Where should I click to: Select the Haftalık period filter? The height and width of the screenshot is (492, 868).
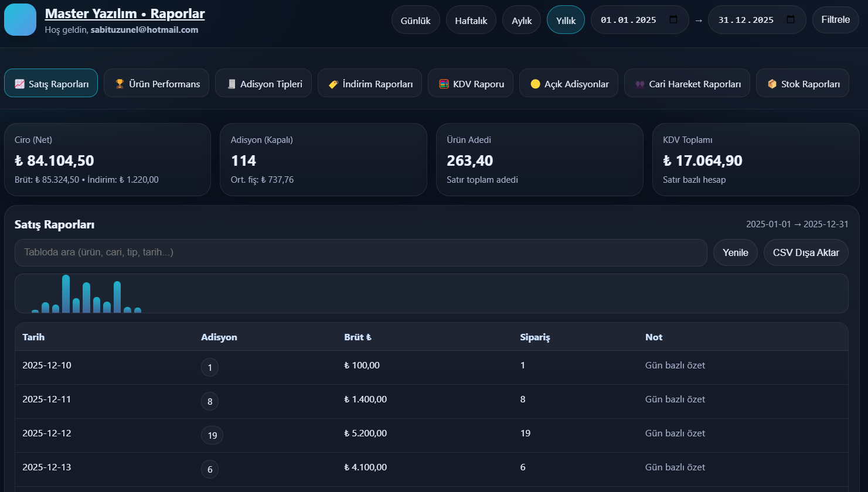[x=471, y=20]
